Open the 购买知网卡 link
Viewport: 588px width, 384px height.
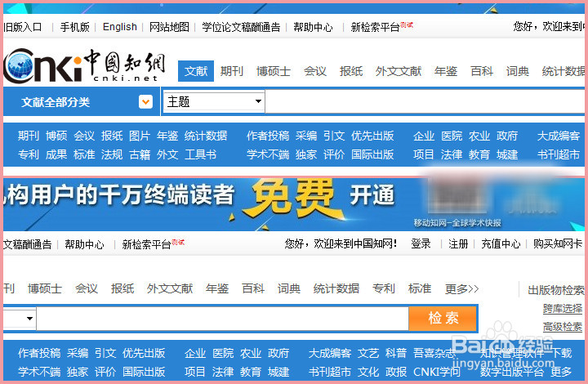(x=558, y=244)
